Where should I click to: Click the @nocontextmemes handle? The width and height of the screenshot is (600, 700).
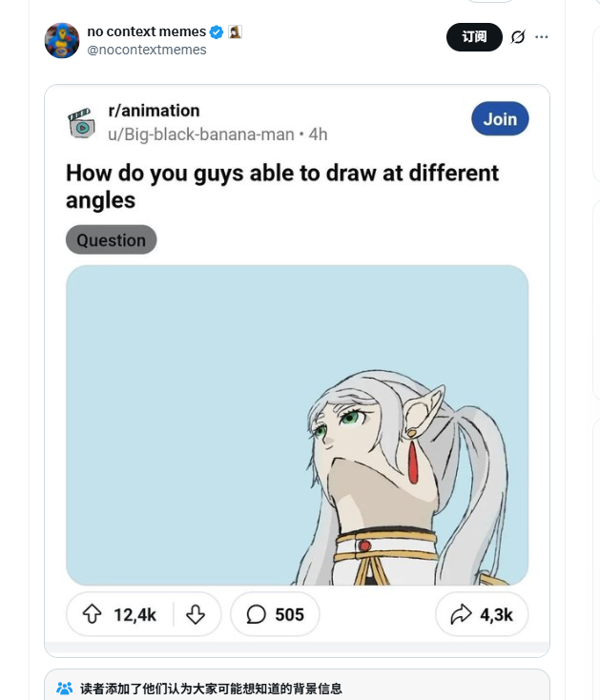[x=147, y=50]
